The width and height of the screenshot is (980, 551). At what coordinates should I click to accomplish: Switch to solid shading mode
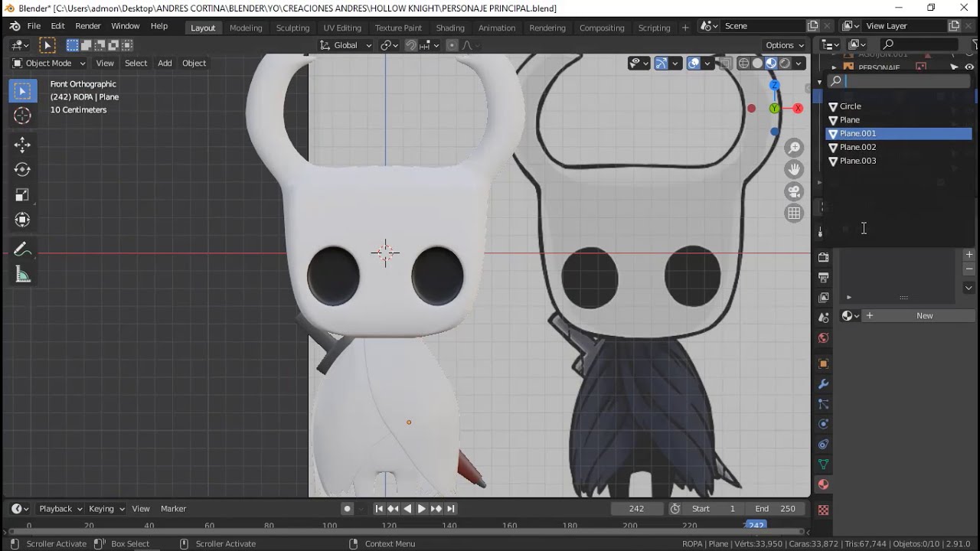point(757,64)
